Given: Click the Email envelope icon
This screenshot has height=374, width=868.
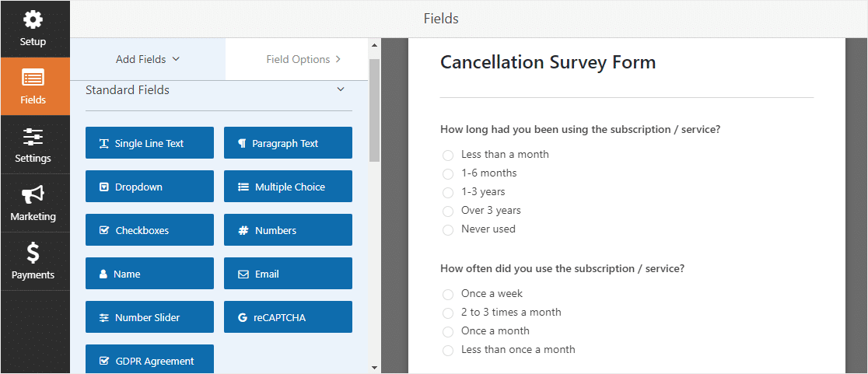Looking at the screenshot, I should (x=243, y=274).
